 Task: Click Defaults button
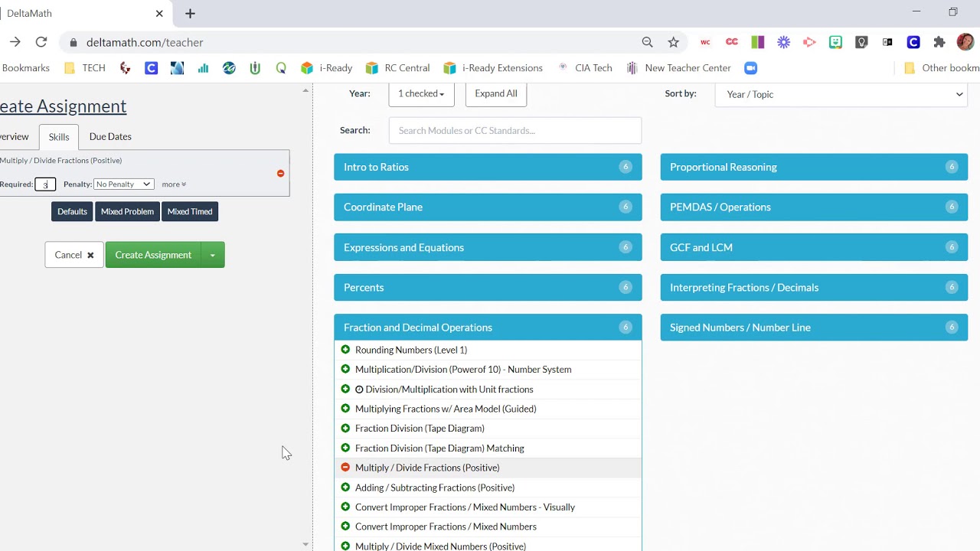[x=73, y=211]
